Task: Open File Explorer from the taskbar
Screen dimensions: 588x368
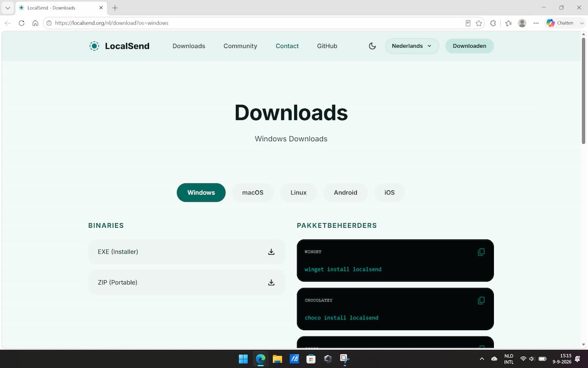Action: pos(277,359)
